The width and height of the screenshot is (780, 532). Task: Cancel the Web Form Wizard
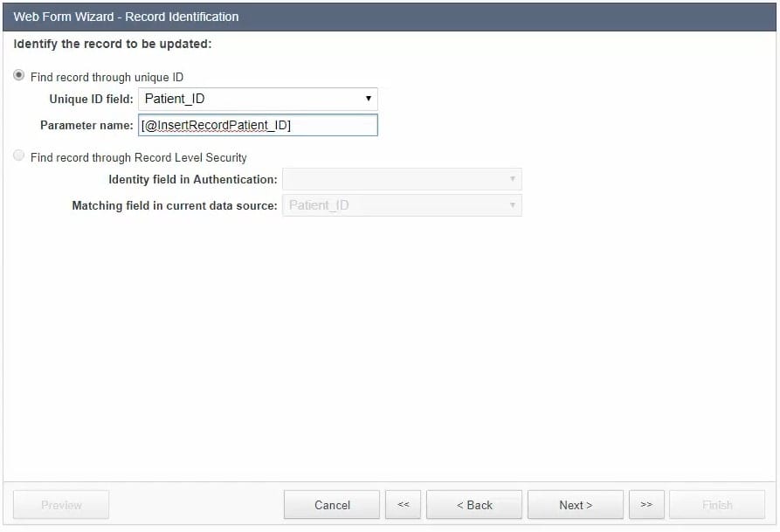pos(332,505)
